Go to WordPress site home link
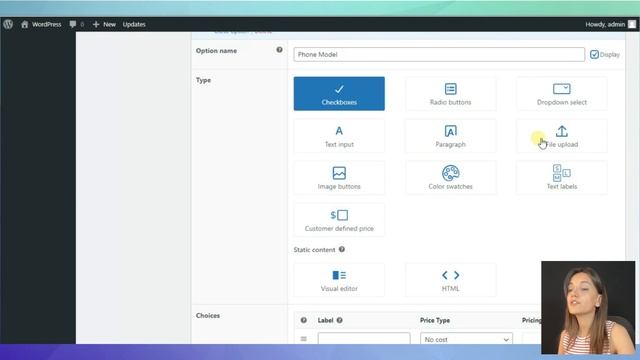640x360 pixels. pyautogui.click(x=41, y=24)
